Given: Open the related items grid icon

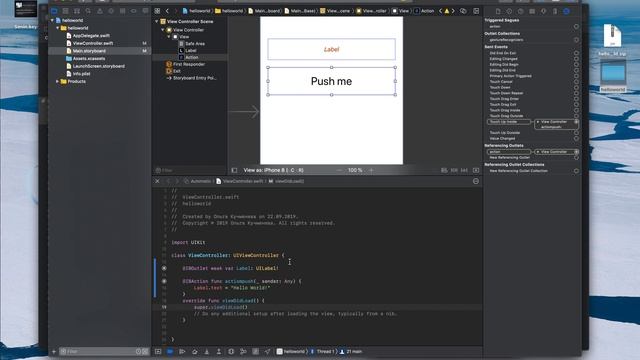Looking at the screenshot, I should (x=158, y=11).
